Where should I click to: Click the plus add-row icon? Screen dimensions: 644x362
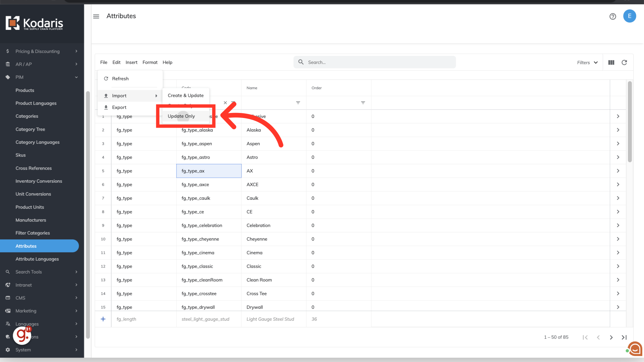103,319
